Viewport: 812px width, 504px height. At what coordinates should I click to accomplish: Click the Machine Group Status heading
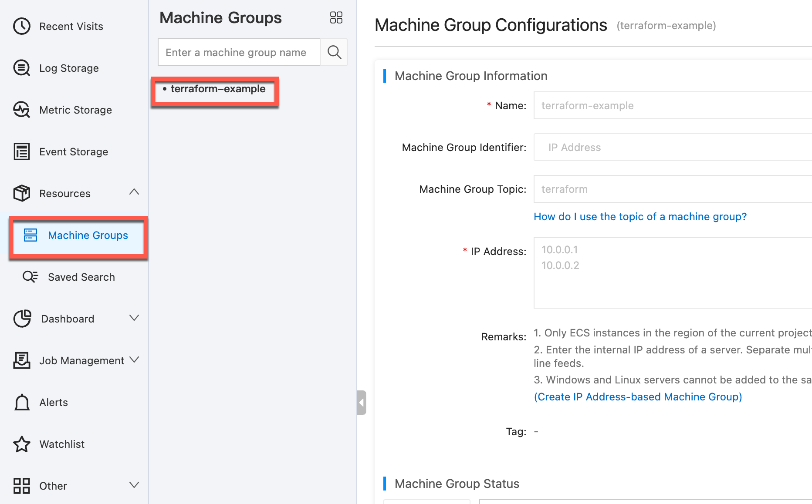pyautogui.click(x=457, y=484)
